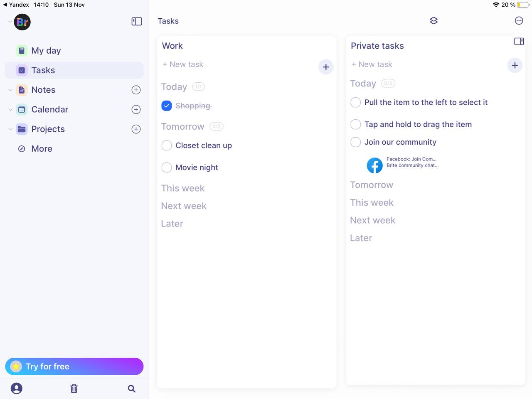532x399 pixels.
Task: Click the star icon on Try for free
Action: click(x=16, y=367)
